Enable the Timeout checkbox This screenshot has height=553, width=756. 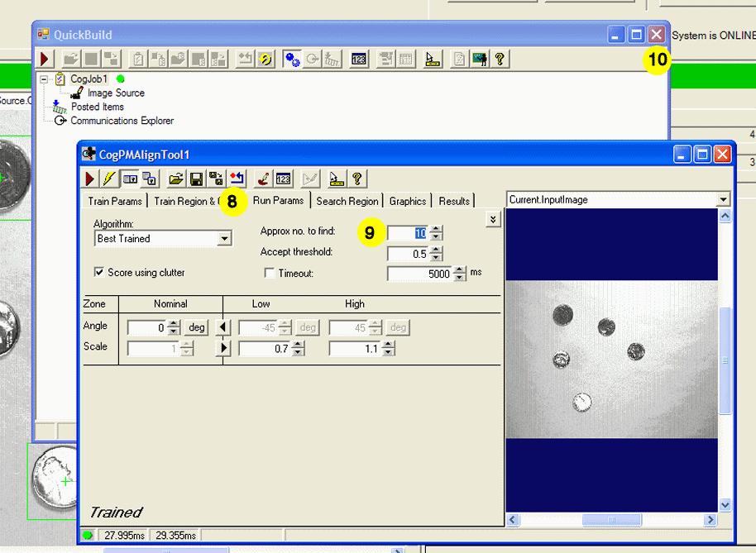point(269,274)
